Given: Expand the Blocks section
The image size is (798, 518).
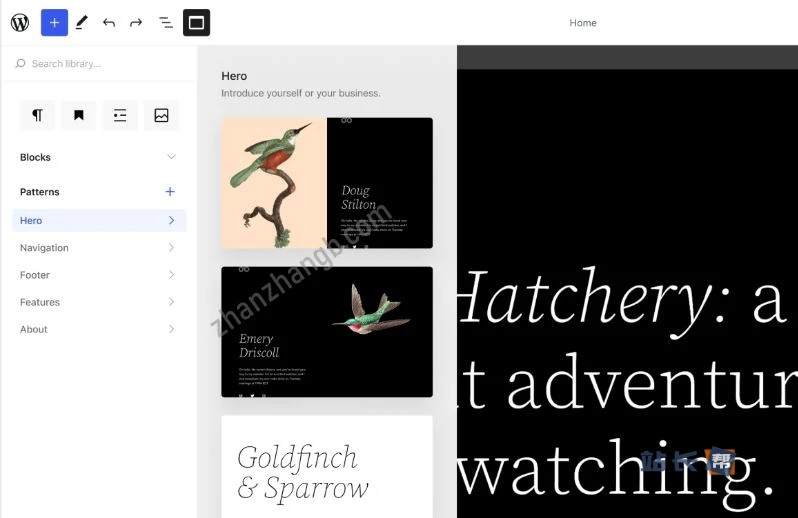Looking at the screenshot, I should click(171, 157).
